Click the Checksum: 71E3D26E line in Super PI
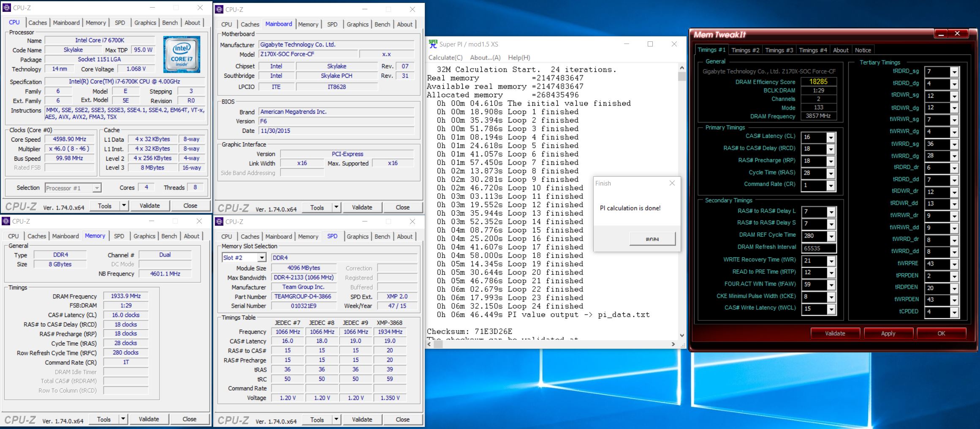 tap(470, 331)
